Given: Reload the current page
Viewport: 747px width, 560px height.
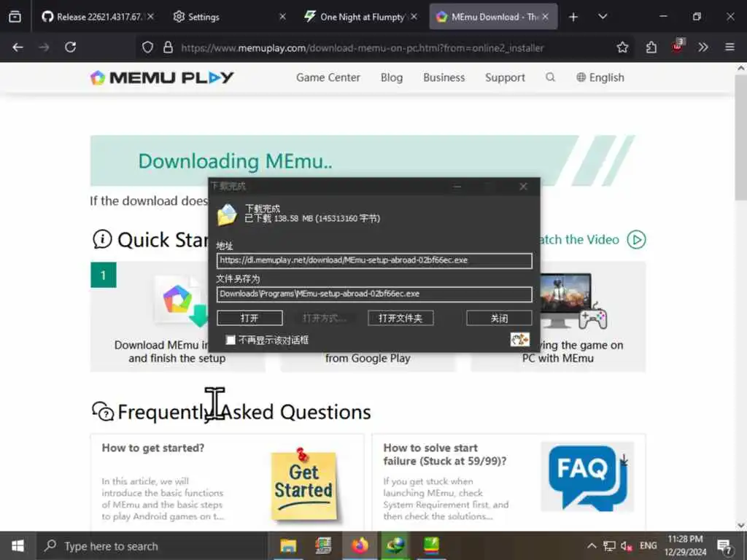Looking at the screenshot, I should [x=71, y=47].
